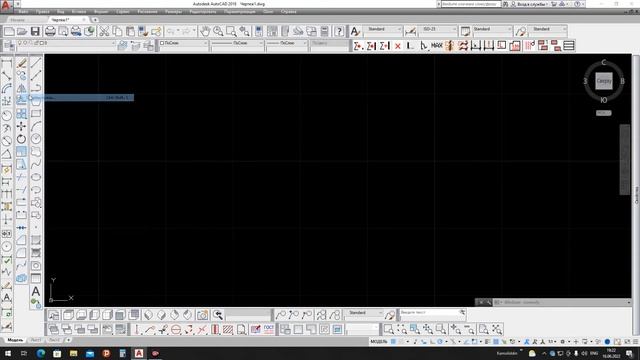
Task: Click the Linear dimension tool icon
Action: 7,63
